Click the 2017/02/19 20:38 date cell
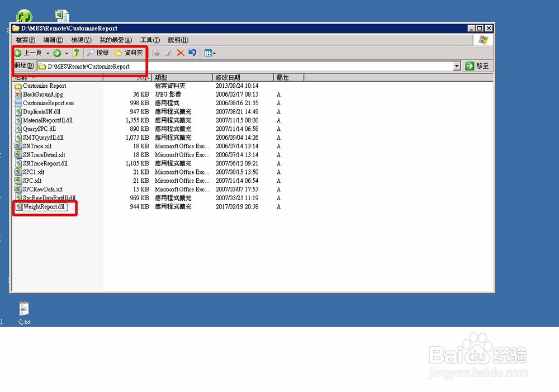This screenshot has width=559, height=392. (237, 206)
